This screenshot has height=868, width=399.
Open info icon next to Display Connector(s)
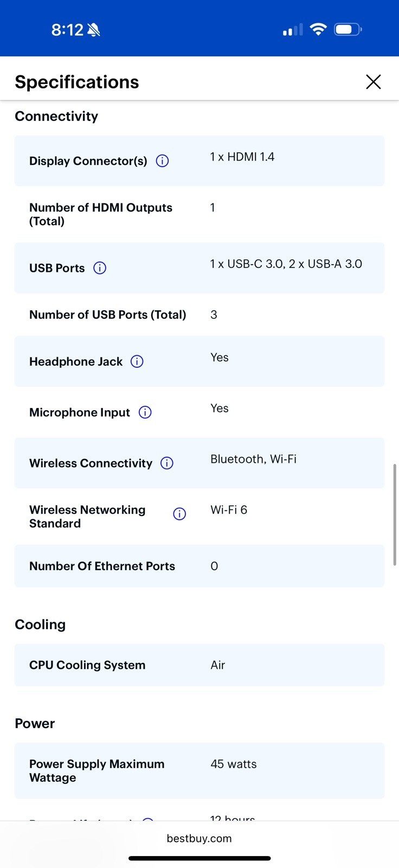[x=162, y=161]
